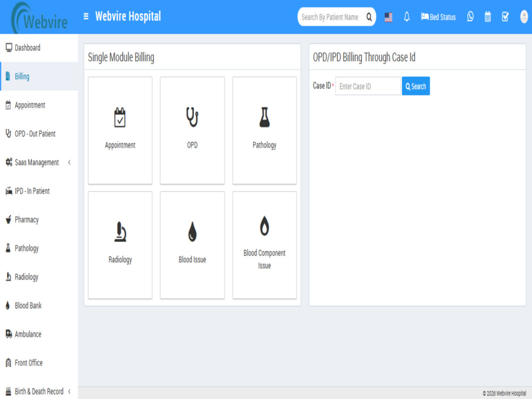This screenshot has width=532, height=399.
Task: Click the Billing document icon in sidebar
Action: click(x=8, y=76)
